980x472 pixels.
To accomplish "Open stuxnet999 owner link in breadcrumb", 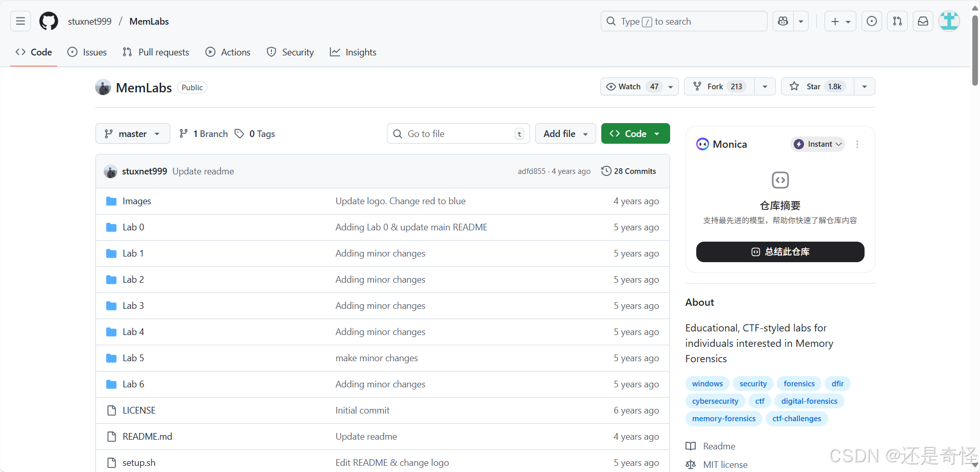I will click(90, 21).
